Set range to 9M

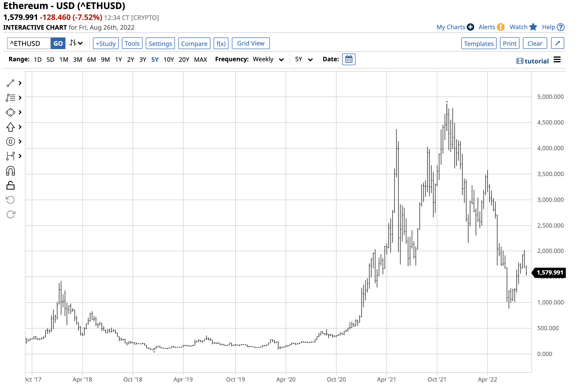(x=105, y=60)
